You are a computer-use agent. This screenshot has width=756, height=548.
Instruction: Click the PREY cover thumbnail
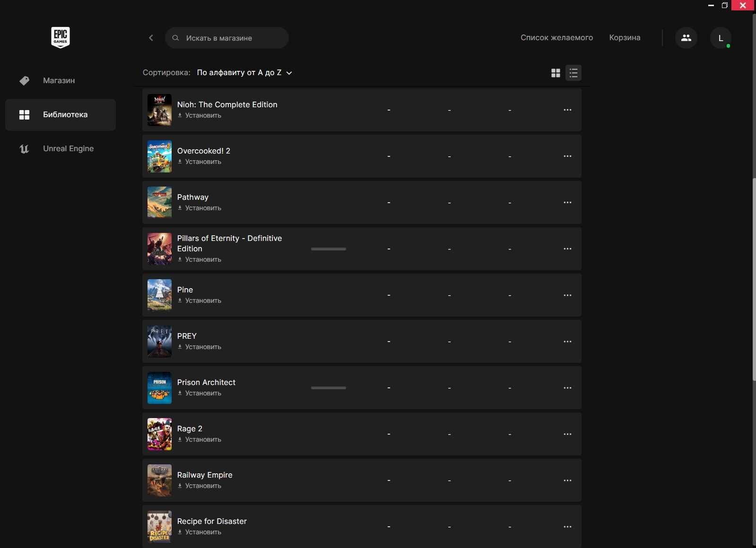(159, 342)
